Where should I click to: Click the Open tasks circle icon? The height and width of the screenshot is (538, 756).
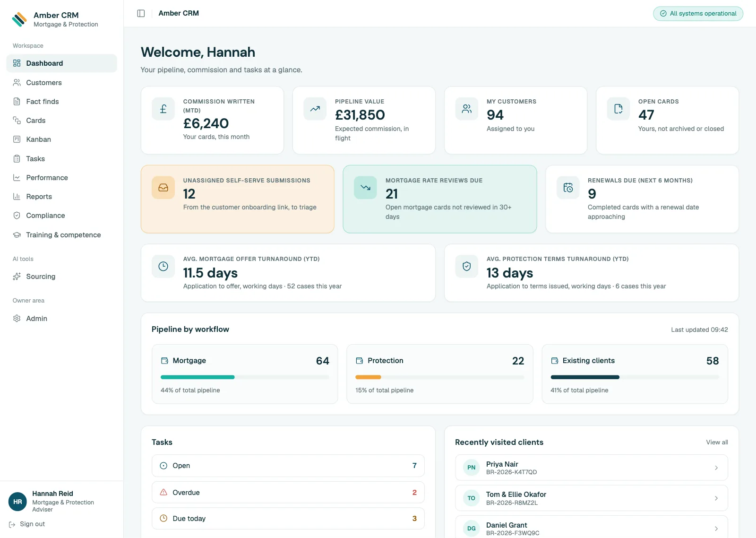163,466
